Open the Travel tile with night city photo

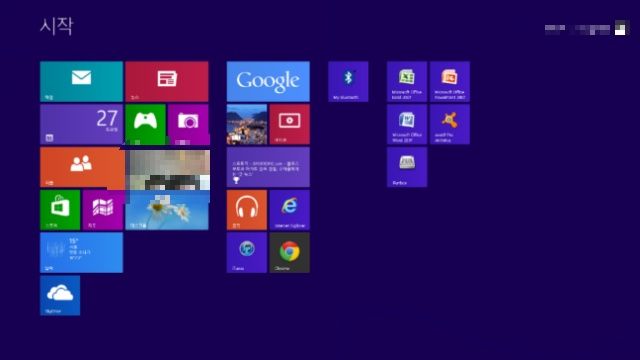click(x=247, y=124)
